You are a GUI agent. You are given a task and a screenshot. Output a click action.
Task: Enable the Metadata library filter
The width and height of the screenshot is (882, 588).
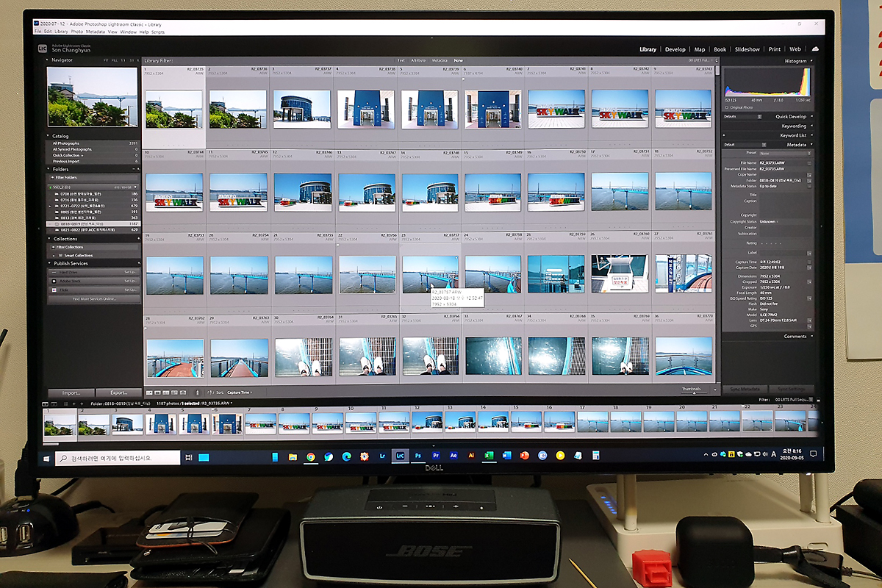pos(440,60)
